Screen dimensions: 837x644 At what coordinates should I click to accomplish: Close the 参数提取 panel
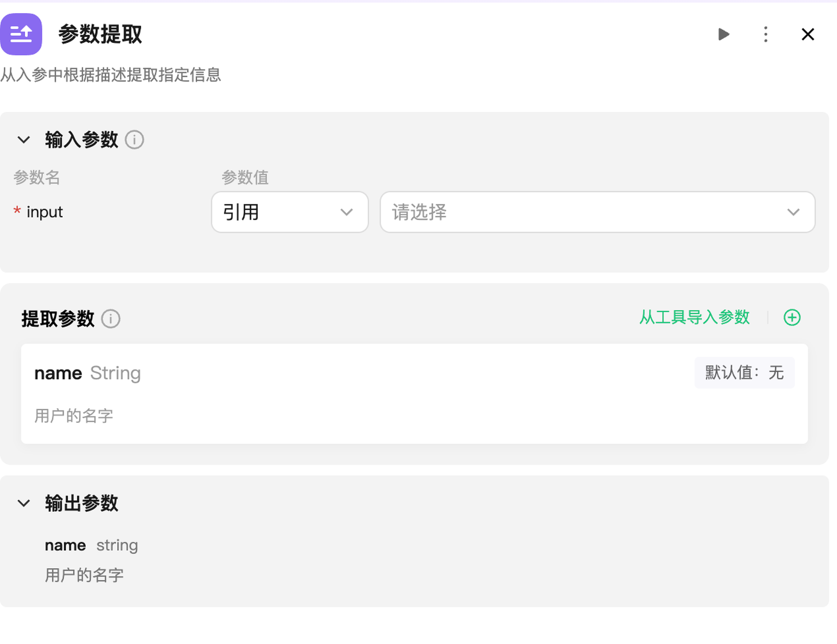pos(808,34)
